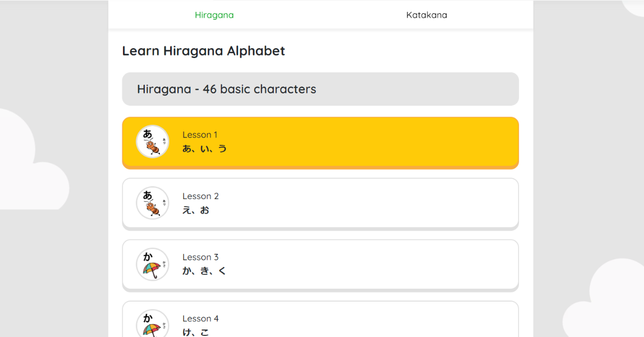644x337 pixels.
Task: Click the Lesson 1 label text
Action: tap(200, 135)
